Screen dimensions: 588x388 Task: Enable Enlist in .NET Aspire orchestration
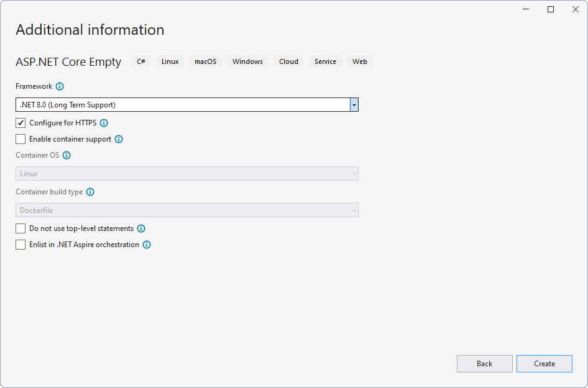tap(21, 245)
